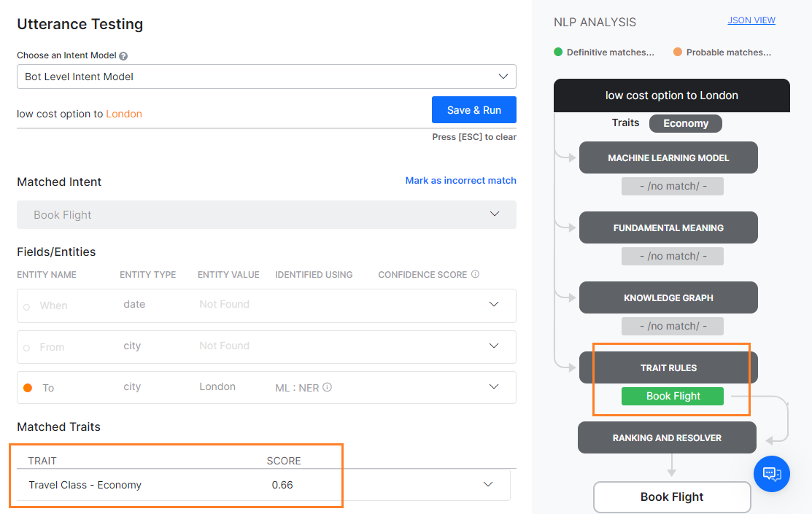Click the info icon beside ML : NER
This screenshot has width=812, height=514.
327,388
